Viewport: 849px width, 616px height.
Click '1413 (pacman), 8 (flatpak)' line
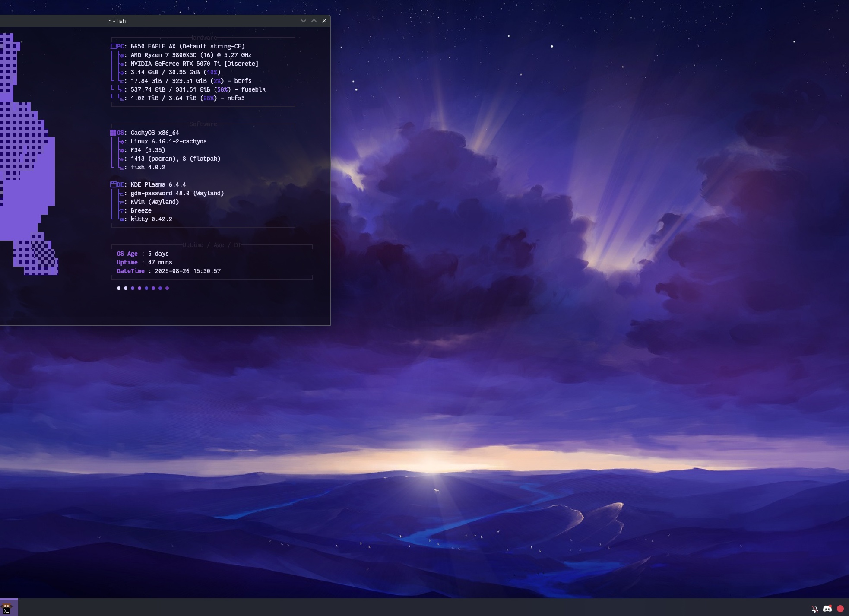coord(176,159)
